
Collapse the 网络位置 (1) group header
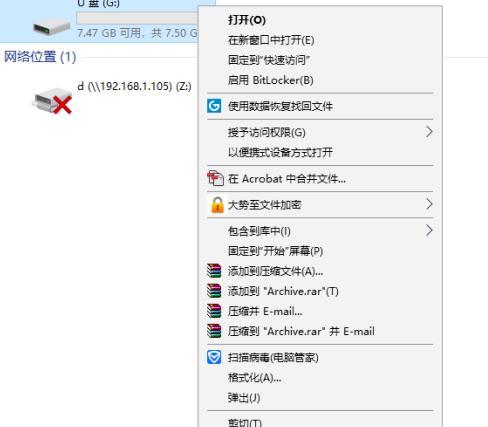40,57
